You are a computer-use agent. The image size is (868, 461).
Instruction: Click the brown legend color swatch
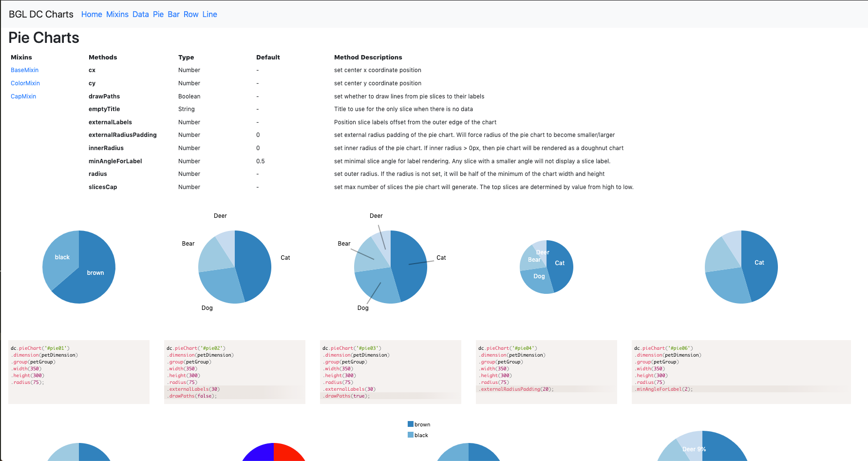coord(411,424)
